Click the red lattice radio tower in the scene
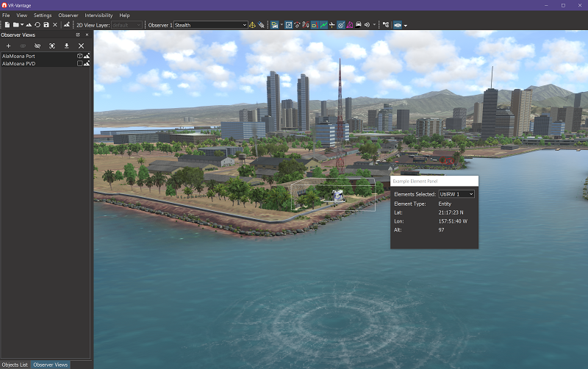Screen dimensions: 588x369 pos(340,116)
